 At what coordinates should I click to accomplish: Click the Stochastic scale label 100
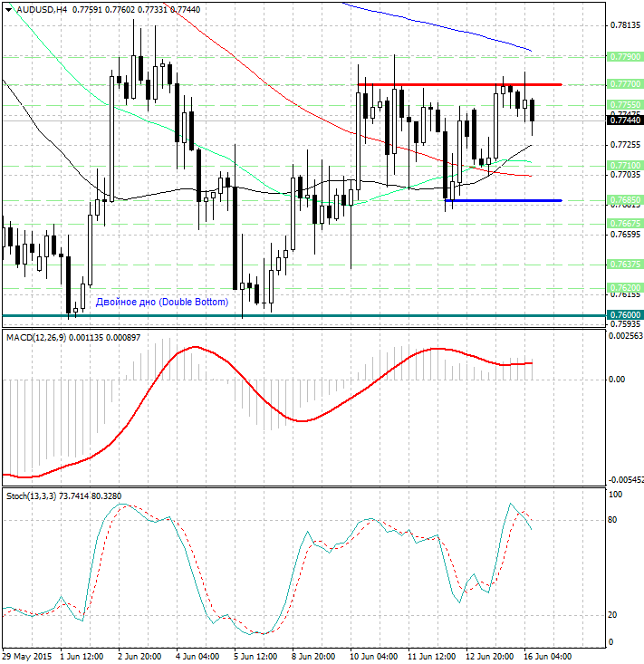coord(615,495)
